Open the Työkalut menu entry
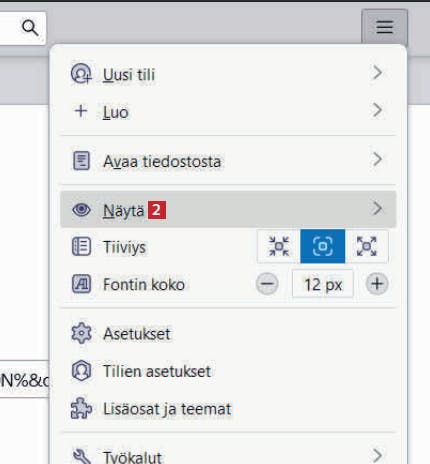The width and height of the screenshot is (430, 464). (x=228, y=456)
